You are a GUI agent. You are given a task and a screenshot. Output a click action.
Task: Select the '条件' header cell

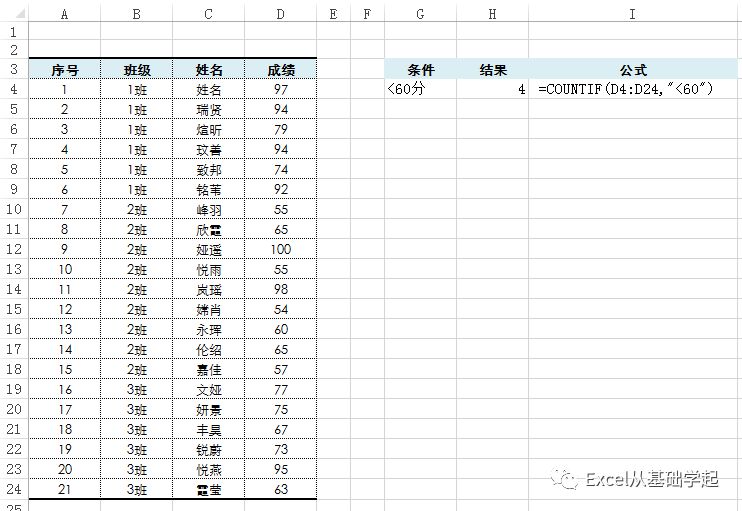click(420, 70)
